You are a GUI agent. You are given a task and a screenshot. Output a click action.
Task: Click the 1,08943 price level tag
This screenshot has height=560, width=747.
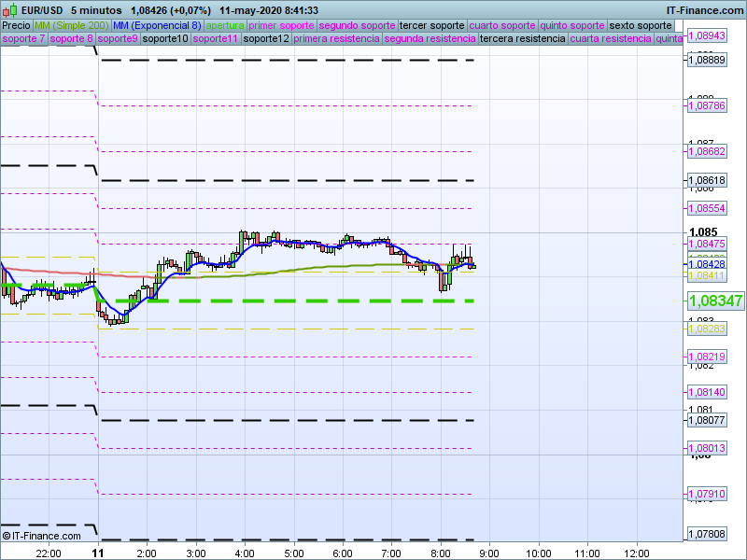[706, 36]
